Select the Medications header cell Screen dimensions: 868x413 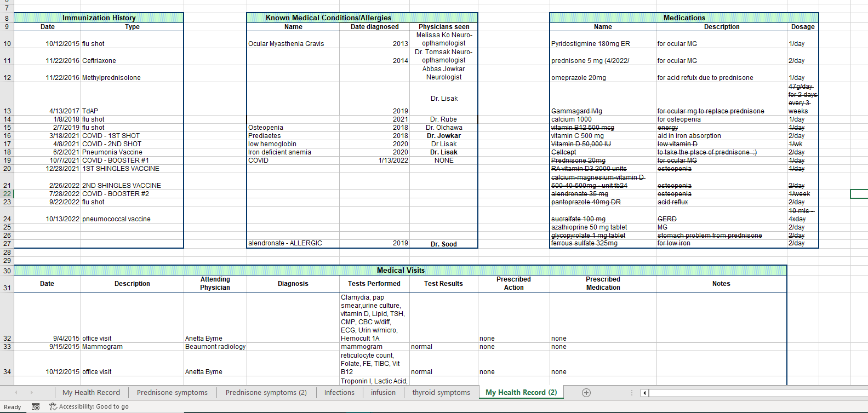coord(684,18)
